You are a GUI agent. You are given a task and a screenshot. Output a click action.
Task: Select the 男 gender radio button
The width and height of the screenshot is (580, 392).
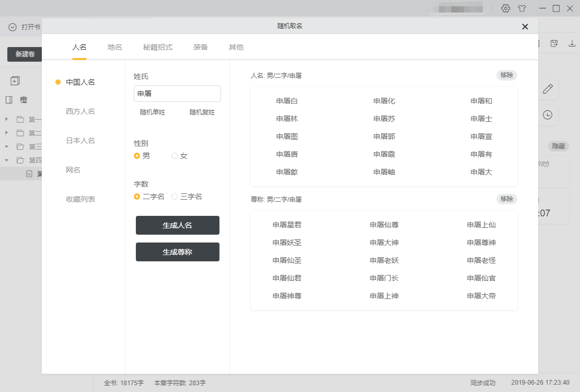136,155
